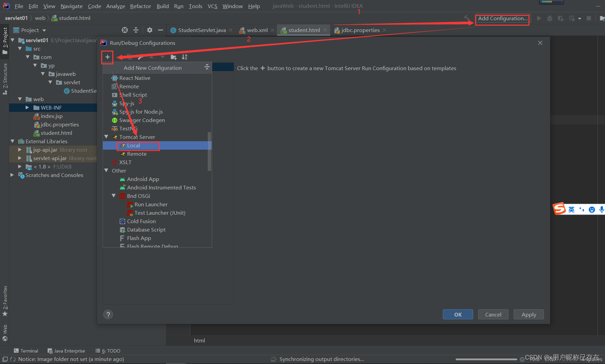This screenshot has width=605, height=364.
Task: Open the profiler dropdown arrow in toolbar
Action: [580, 19]
